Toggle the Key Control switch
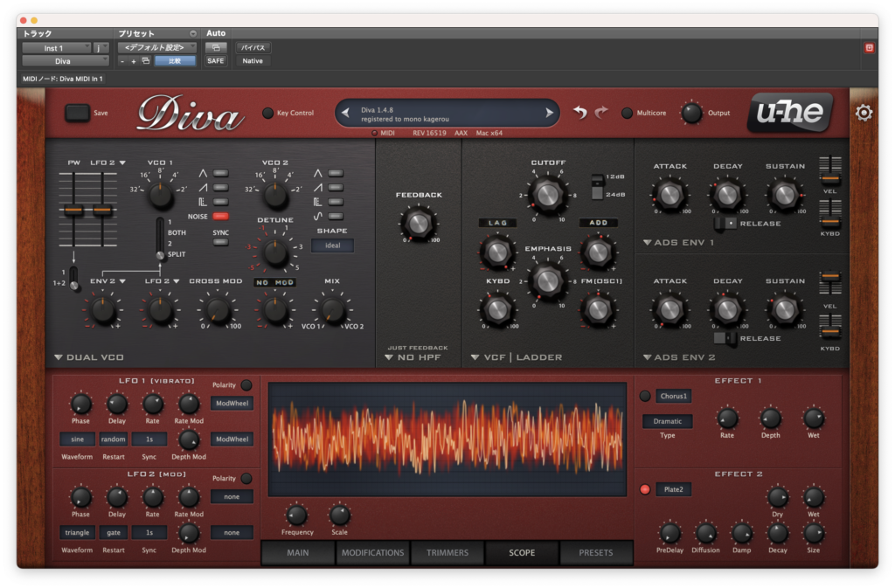Screen dimensions: 895x588 click(x=267, y=113)
